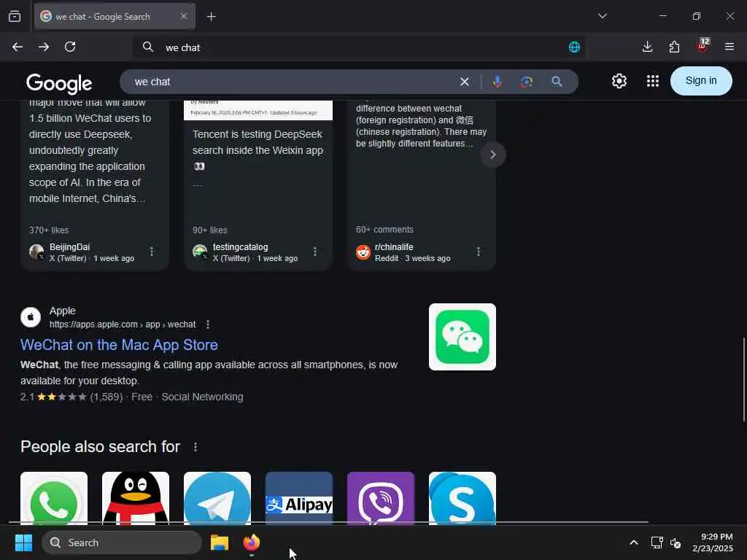
Task: Open the BeijingDai post options menu
Action: click(152, 252)
